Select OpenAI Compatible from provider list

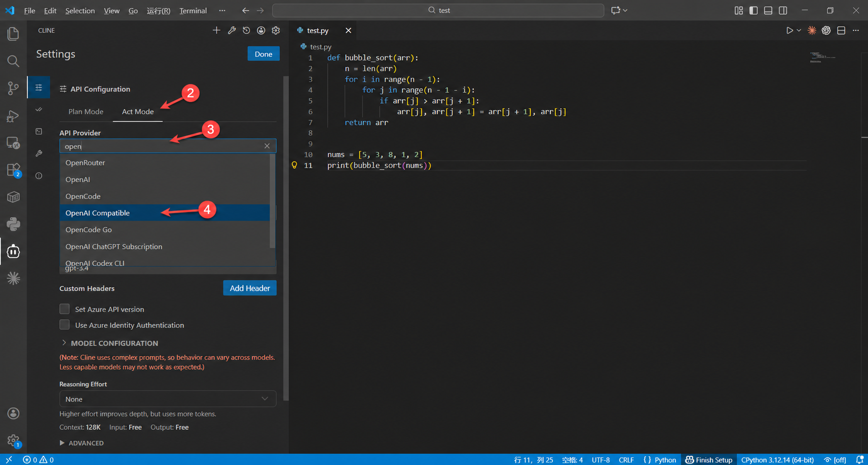point(165,213)
